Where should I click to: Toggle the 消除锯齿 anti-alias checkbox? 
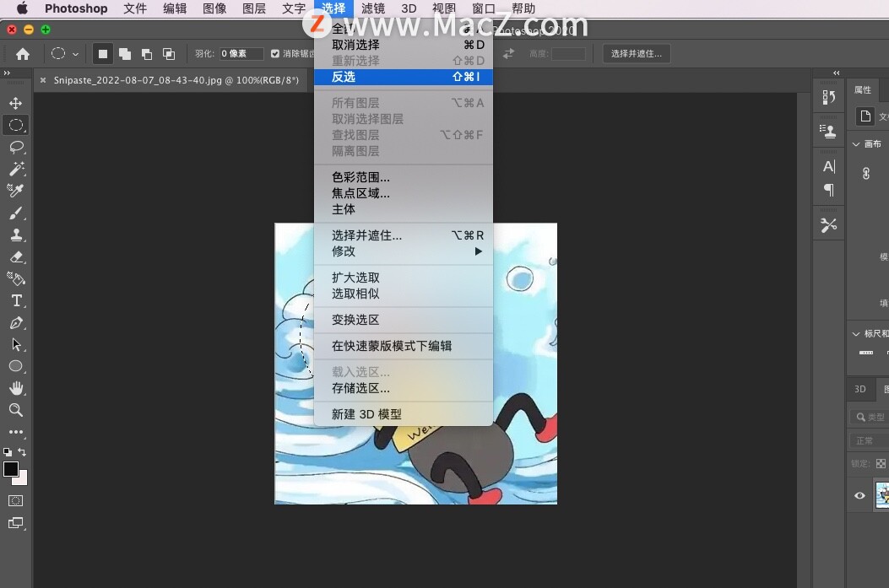coord(275,54)
